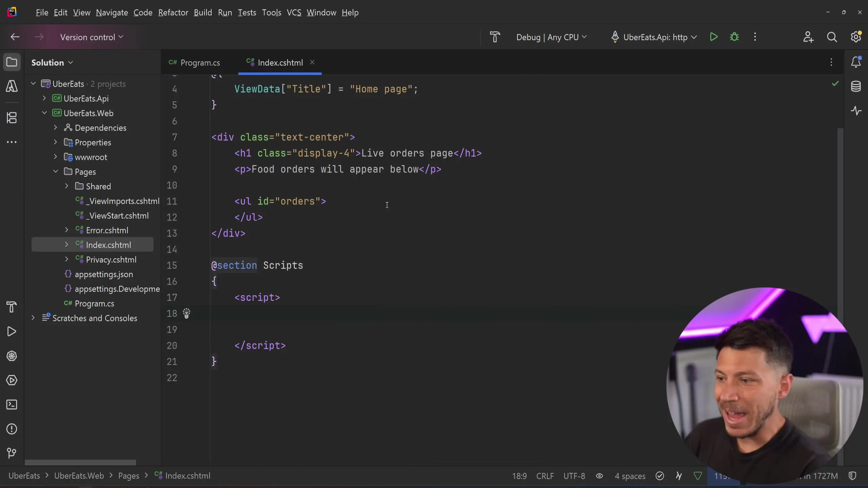Expand the Dependencies node

click(56, 127)
